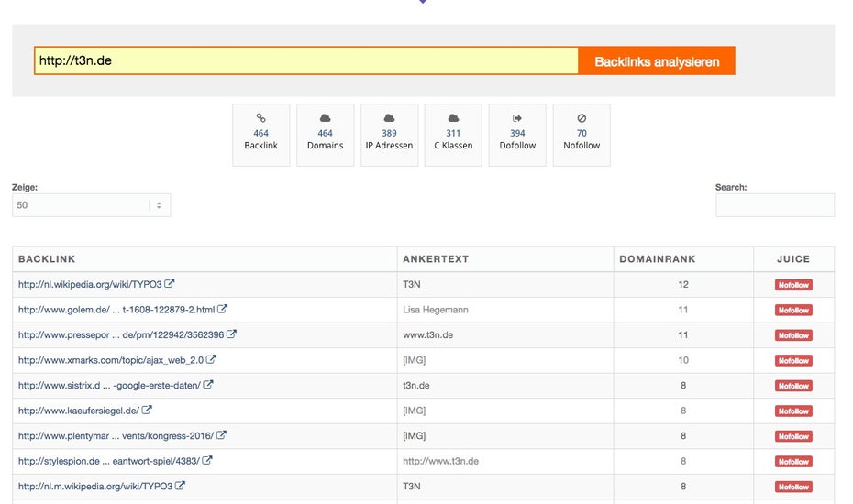The image size is (853, 504).
Task: Click external-link icon beside golem.de link
Action: click(222, 309)
